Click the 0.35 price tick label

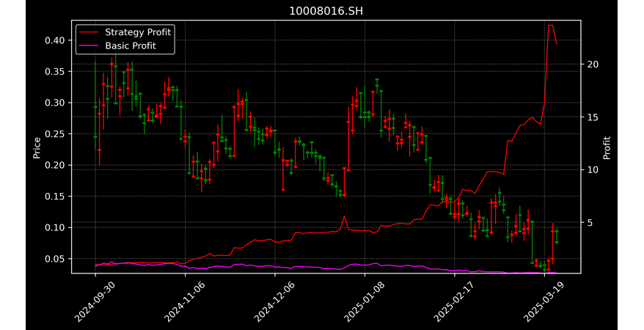(x=55, y=71)
